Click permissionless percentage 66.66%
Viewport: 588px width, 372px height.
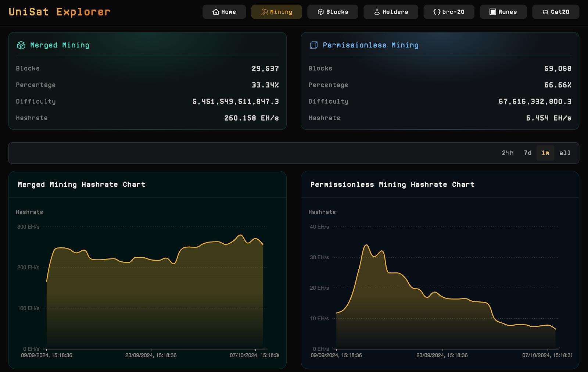coord(558,85)
